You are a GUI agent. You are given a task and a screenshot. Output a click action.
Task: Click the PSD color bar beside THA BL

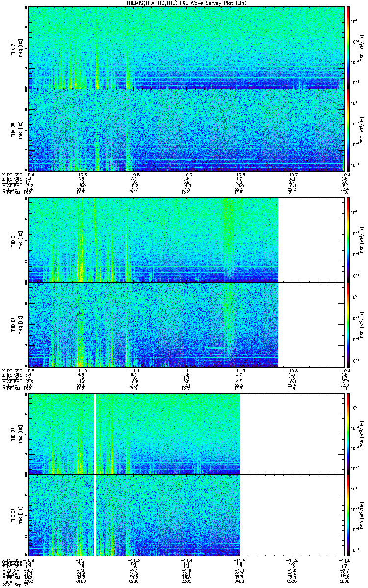(348, 48)
